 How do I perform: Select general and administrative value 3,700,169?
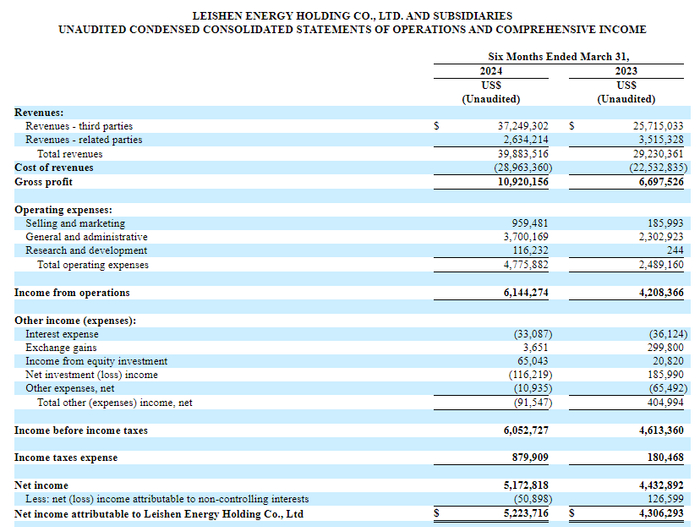pos(525,237)
